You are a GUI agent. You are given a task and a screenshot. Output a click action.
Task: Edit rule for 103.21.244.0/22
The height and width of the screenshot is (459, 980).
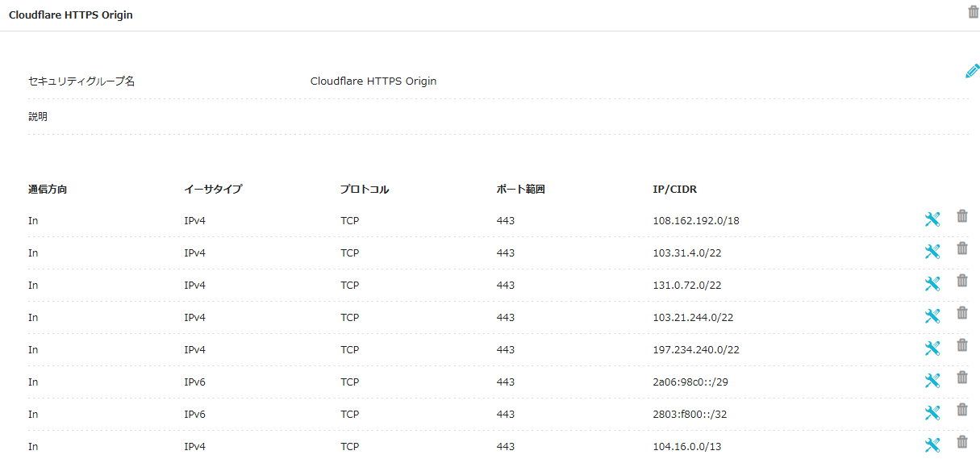point(932,316)
